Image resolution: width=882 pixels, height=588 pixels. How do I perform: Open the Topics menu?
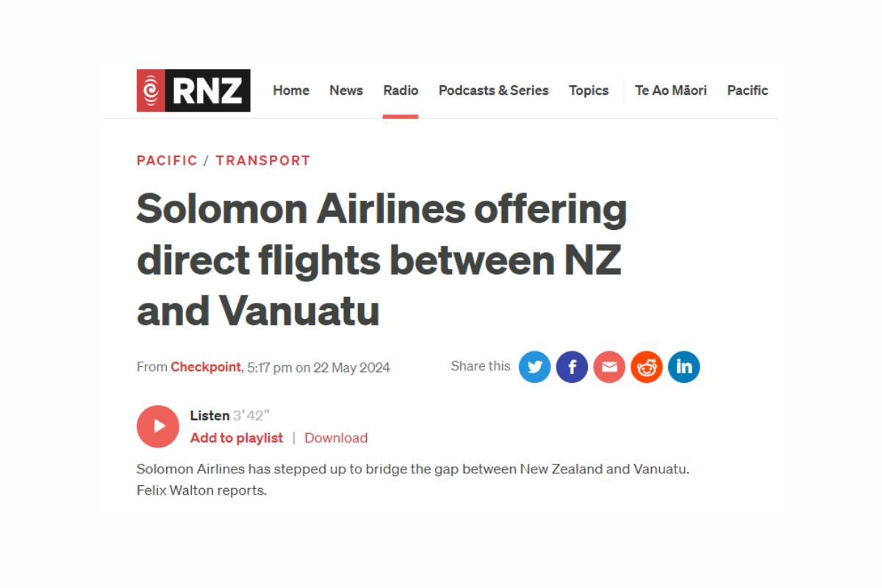tap(589, 90)
